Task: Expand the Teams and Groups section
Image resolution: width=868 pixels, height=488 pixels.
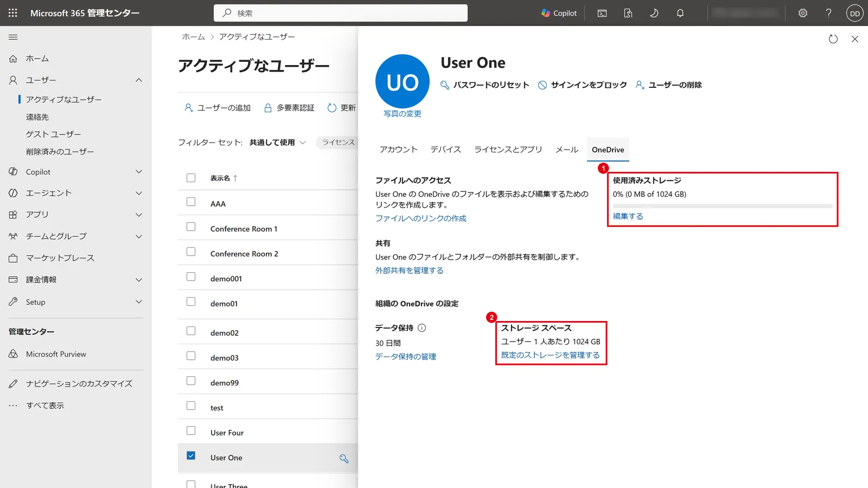Action: click(x=139, y=236)
